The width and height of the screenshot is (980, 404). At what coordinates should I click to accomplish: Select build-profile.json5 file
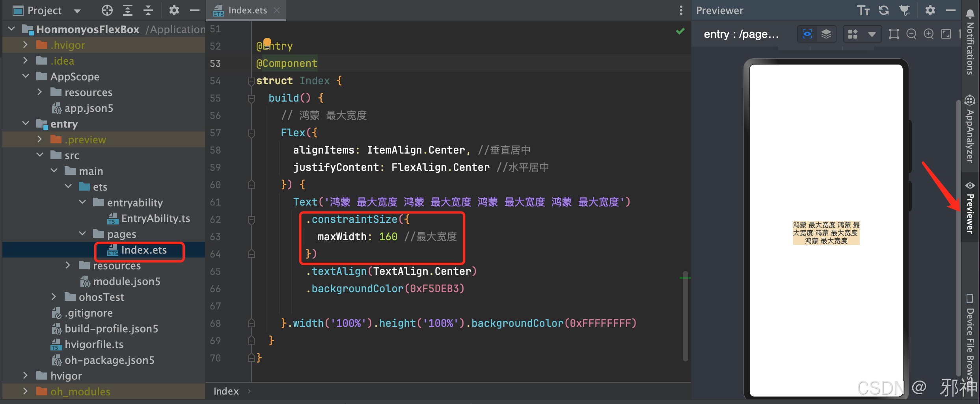point(111,329)
